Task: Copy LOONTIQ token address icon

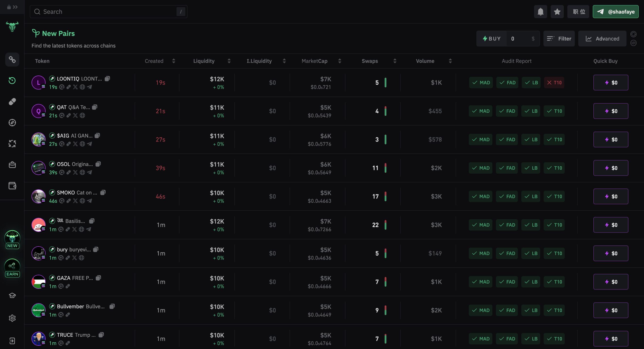Action: pos(107,79)
